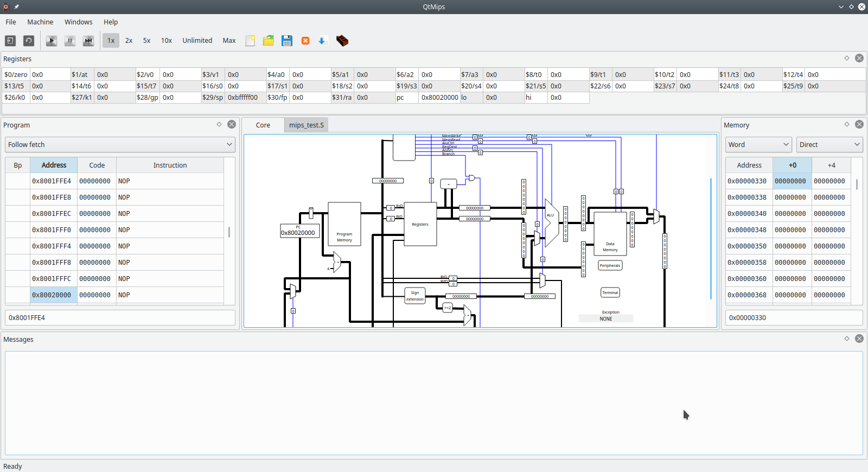Run the simulation with the play button
The image size is (868, 472).
pyautogui.click(x=52, y=41)
